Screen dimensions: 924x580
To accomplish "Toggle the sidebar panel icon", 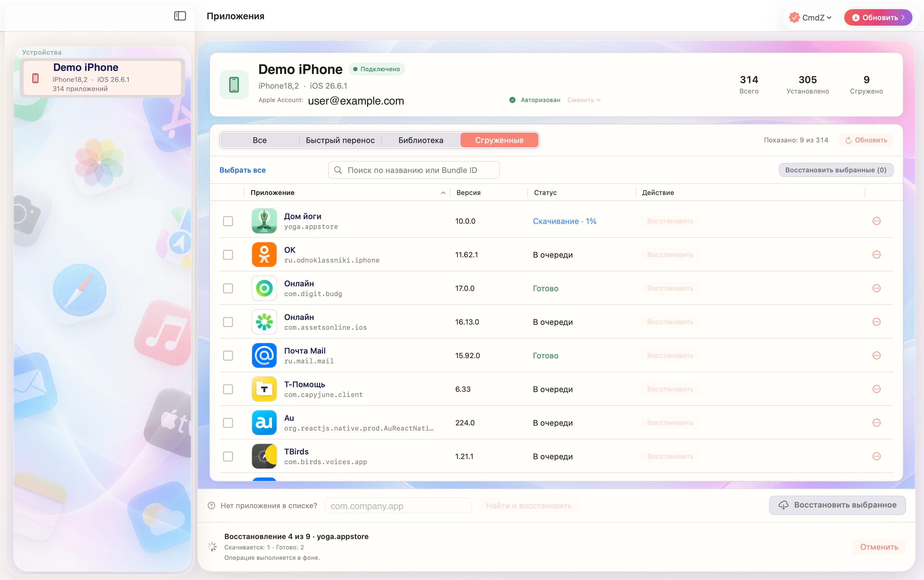I will tap(180, 16).
